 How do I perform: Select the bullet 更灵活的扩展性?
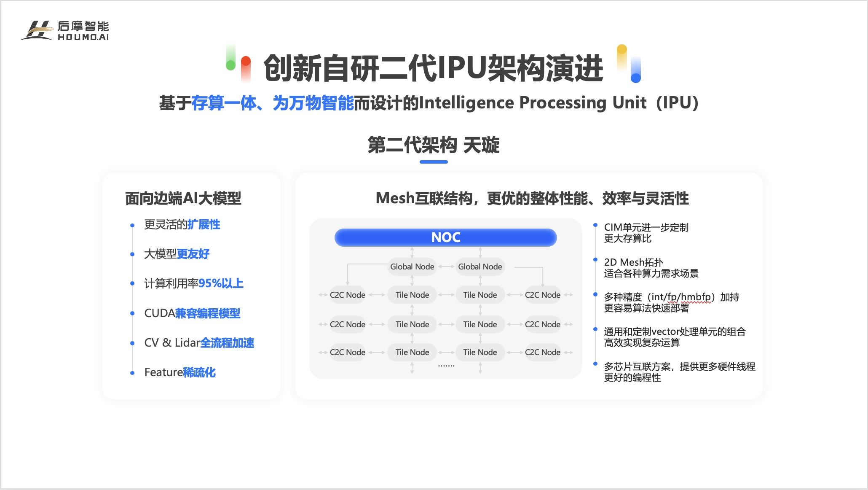[x=182, y=225]
